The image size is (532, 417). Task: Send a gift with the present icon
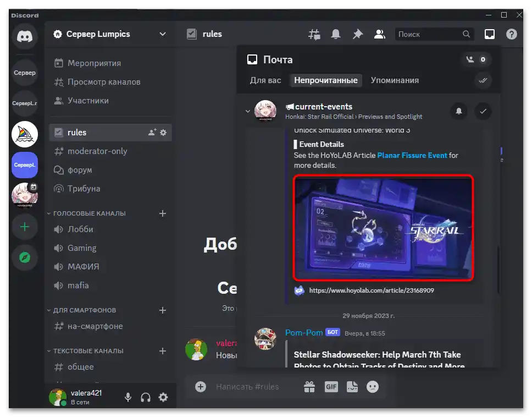(309, 387)
